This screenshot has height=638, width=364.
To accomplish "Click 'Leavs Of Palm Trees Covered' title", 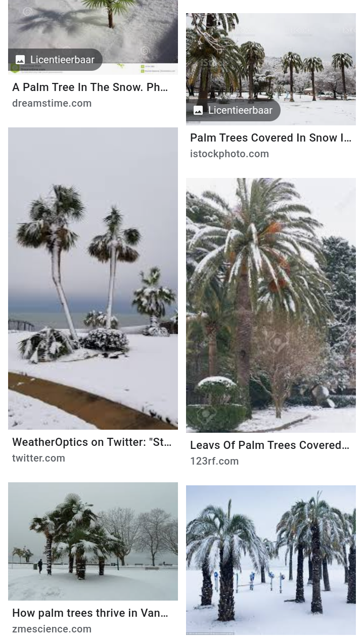I will (x=269, y=445).
